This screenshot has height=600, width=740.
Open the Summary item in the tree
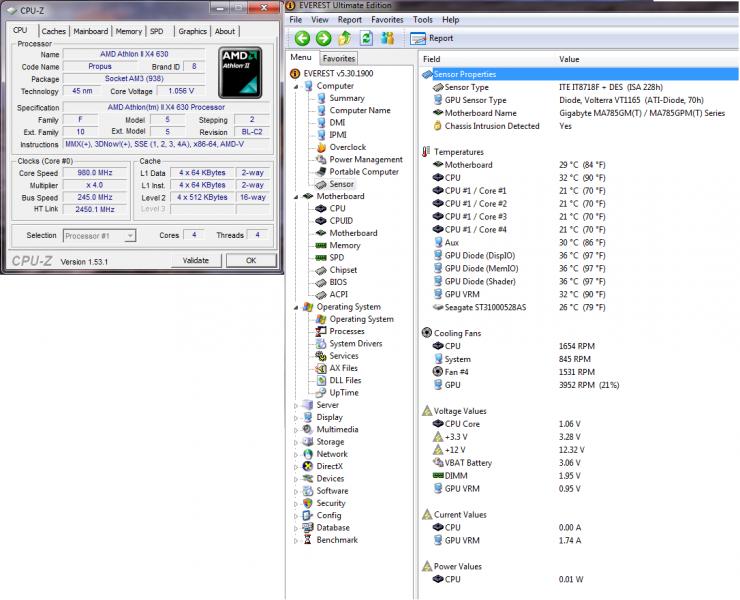pyautogui.click(x=347, y=98)
